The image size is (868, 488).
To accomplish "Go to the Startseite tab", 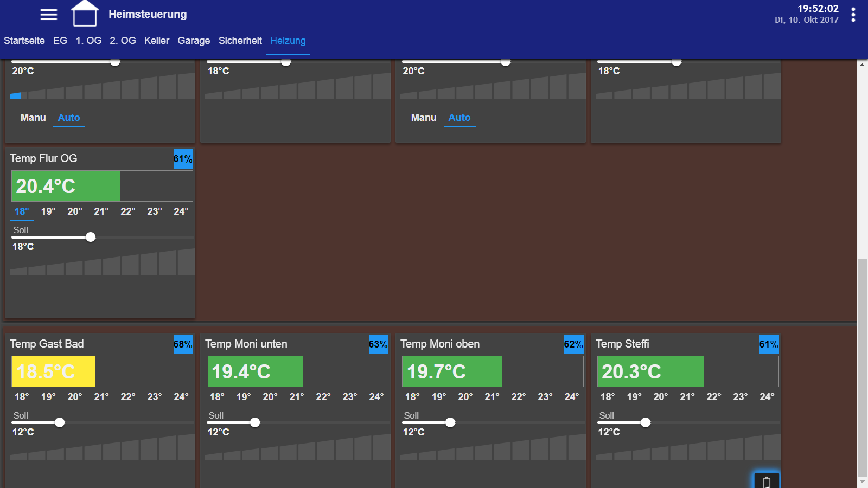I will point(24,41).
